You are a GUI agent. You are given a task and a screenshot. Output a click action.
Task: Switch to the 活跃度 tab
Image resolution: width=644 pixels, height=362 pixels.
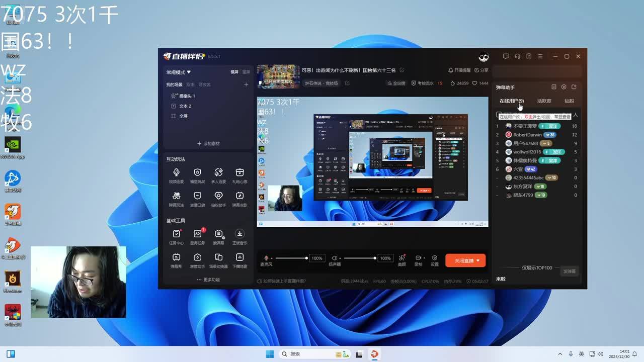[544, 101]
